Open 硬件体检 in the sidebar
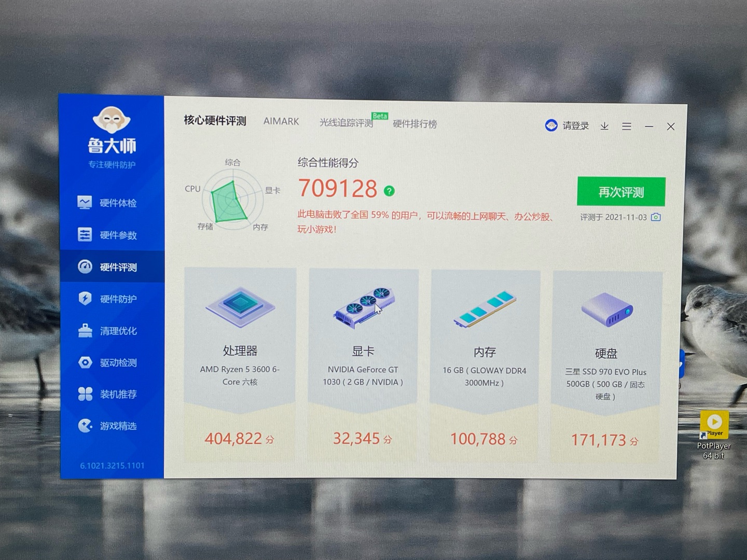 pos(112,203)
